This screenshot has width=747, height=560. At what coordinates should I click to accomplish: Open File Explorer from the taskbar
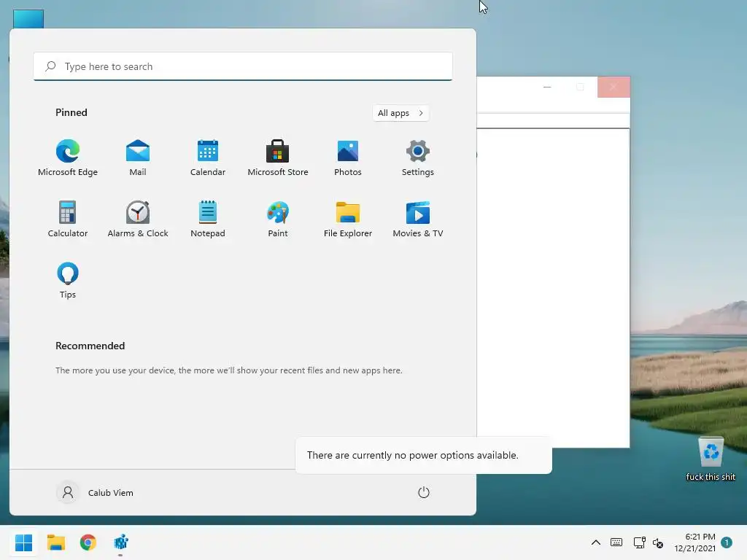56,542
